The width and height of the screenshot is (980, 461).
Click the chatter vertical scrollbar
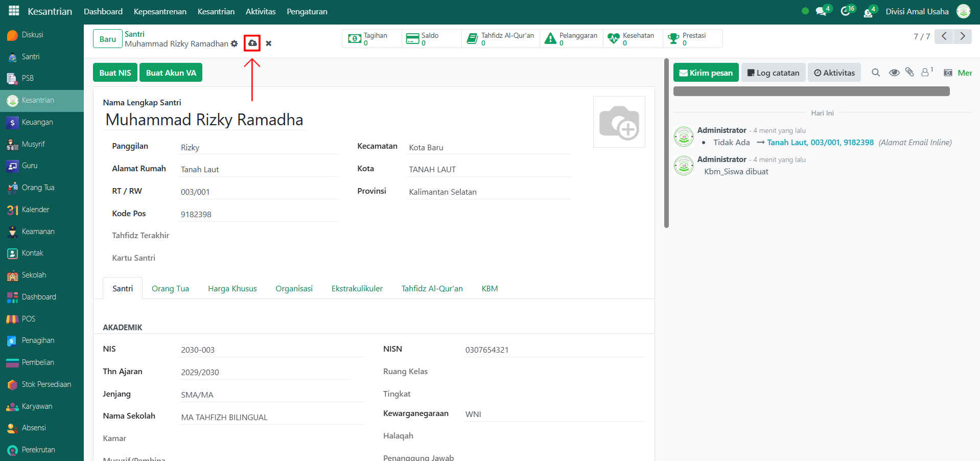666,143
